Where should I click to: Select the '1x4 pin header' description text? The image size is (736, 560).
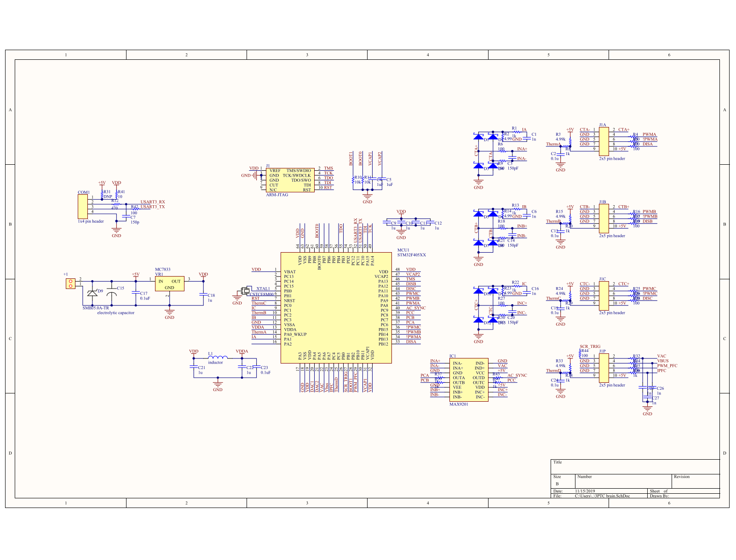(91, 221)
